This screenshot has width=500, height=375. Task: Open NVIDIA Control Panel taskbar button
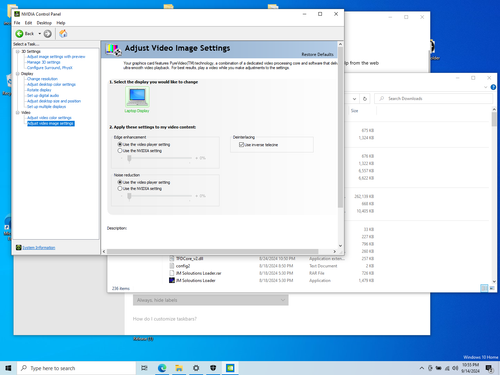click(230, 368)
